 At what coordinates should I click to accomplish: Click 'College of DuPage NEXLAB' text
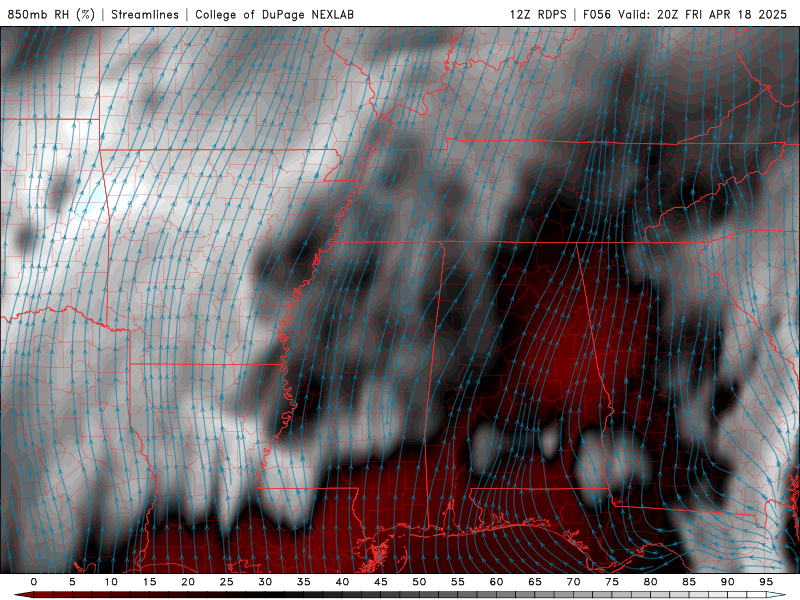click(x=274, y=14)
